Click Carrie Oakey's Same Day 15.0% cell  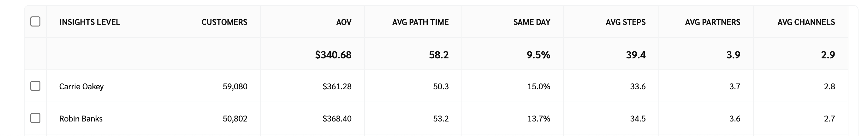click(x=538, y=86)
